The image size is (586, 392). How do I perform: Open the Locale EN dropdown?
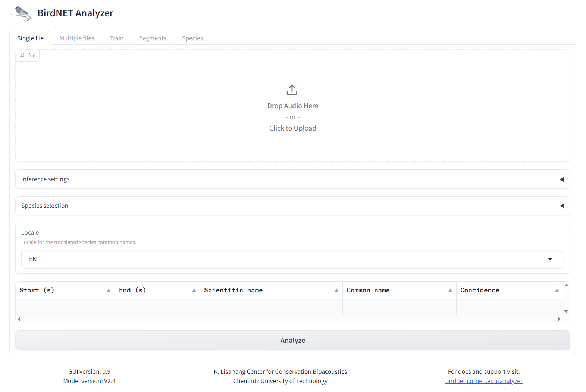[x=293, y=259]
